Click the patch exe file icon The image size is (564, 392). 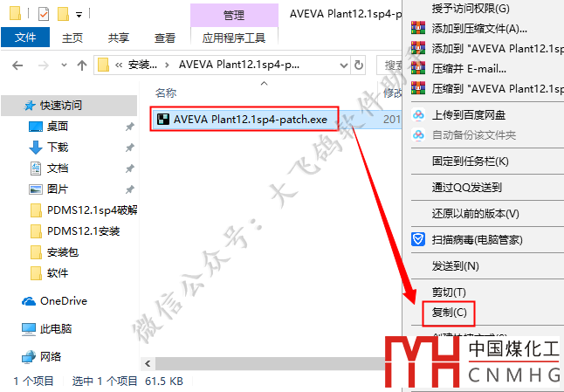click(x=163, y=119)
